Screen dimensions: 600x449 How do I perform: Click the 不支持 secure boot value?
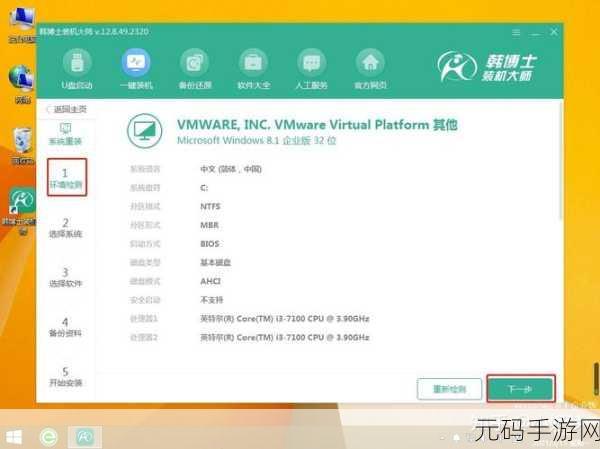point(212,300)
